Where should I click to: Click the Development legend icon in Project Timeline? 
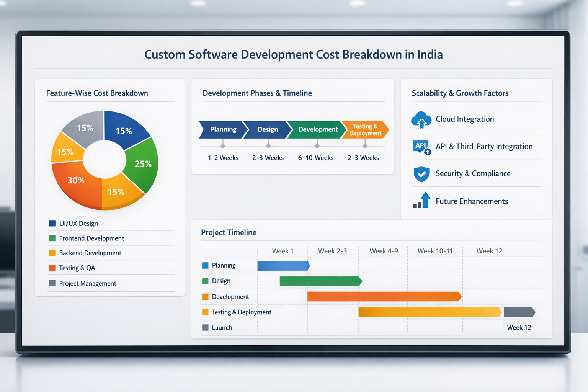[x=204, y=296]
